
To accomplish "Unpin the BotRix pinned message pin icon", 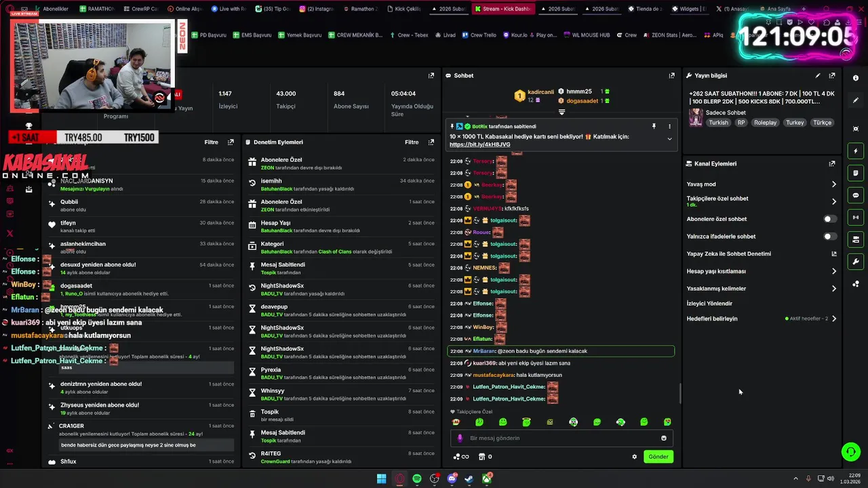I will tap(654, 126).
